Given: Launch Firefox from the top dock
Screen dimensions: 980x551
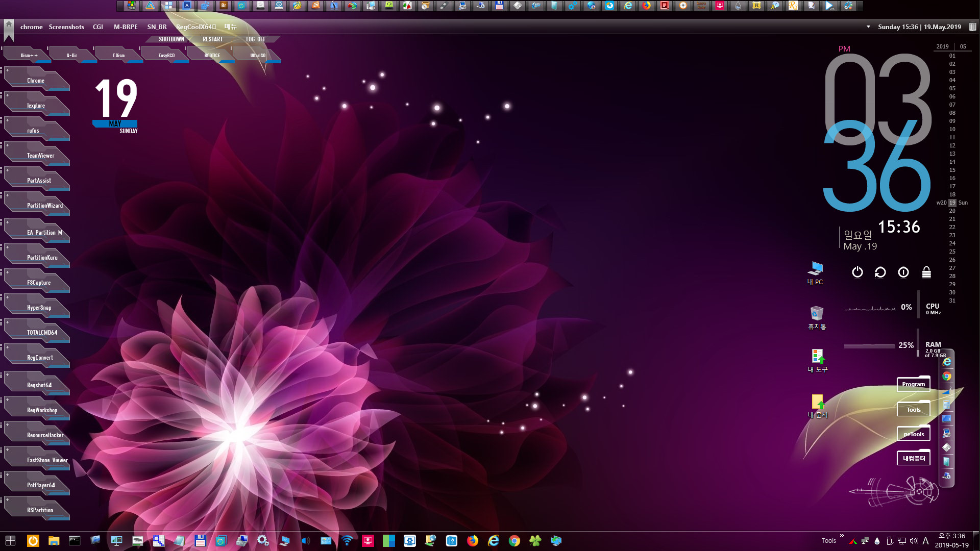Looking at the screenshot, I should pos(647,6).
